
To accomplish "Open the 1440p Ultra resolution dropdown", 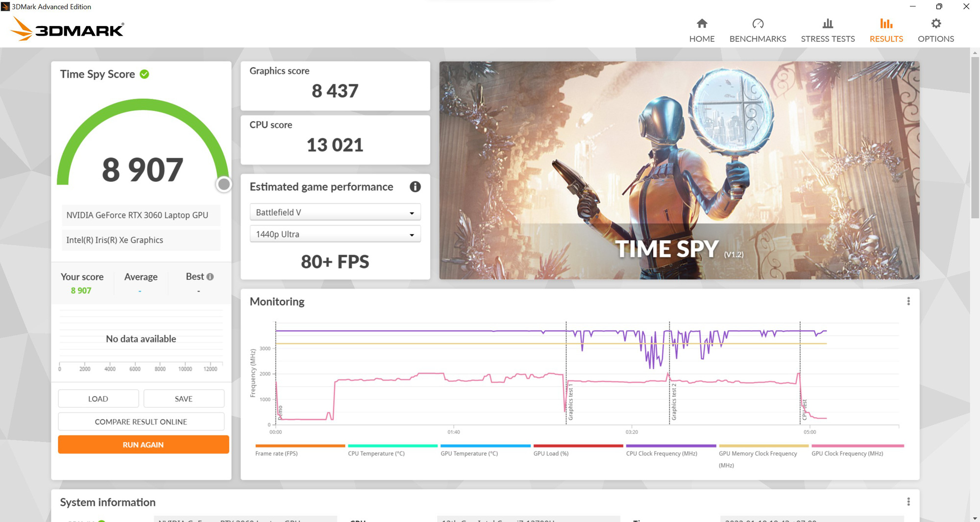I will (x=335, y=234).
